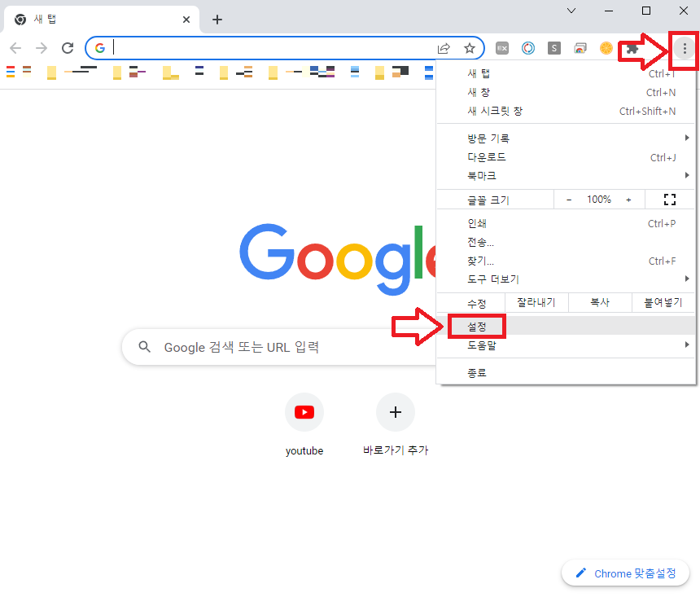Expand the 도구 더보기 submenu

(x=566, y=279)
